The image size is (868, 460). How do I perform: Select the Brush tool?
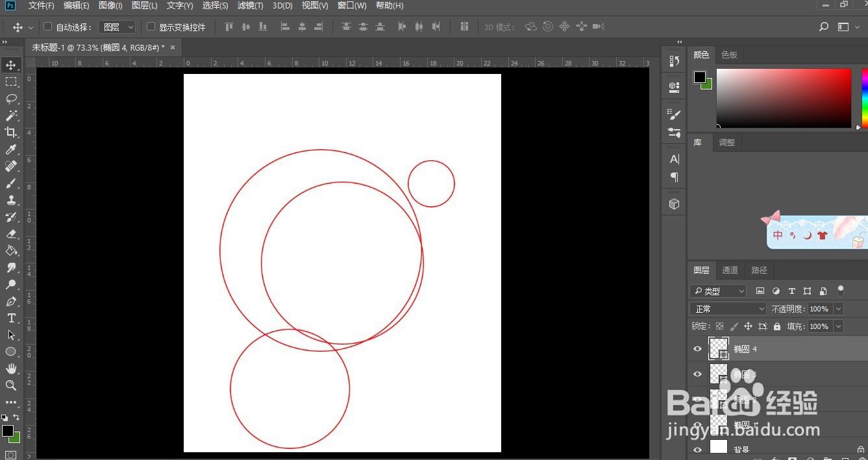coord(11,183)
